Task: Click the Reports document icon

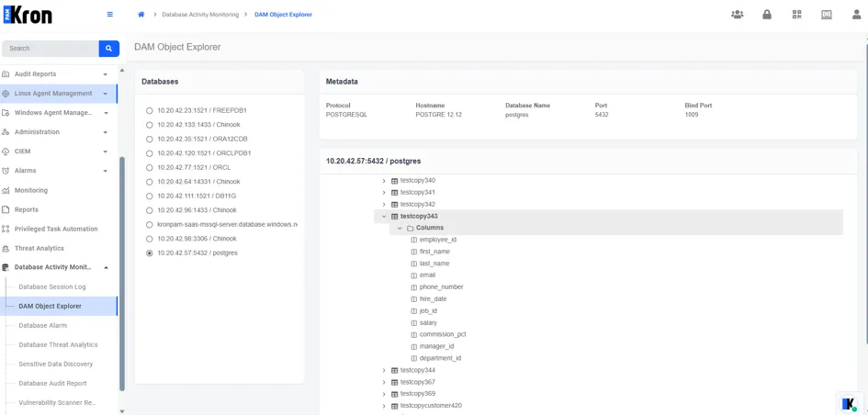Action: (6, 209)
